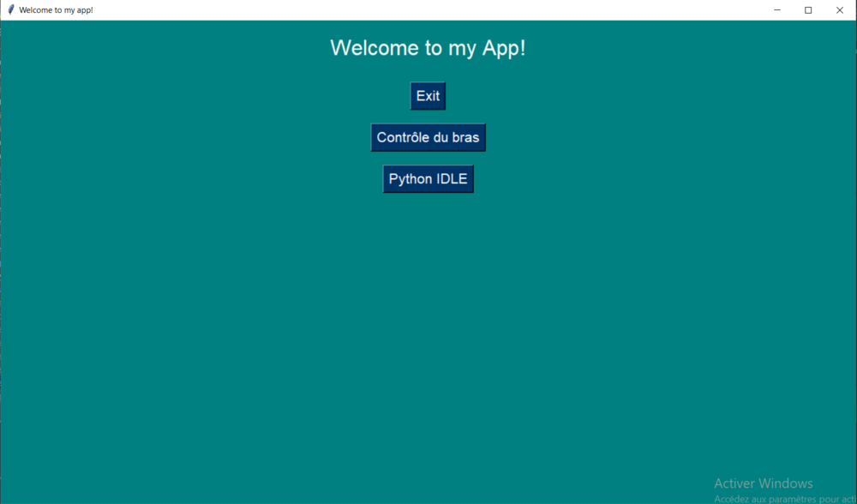Click the 'Activer Windows' watermark text
The width and height of the screenshot is (857, 504).
pos(763,483)
